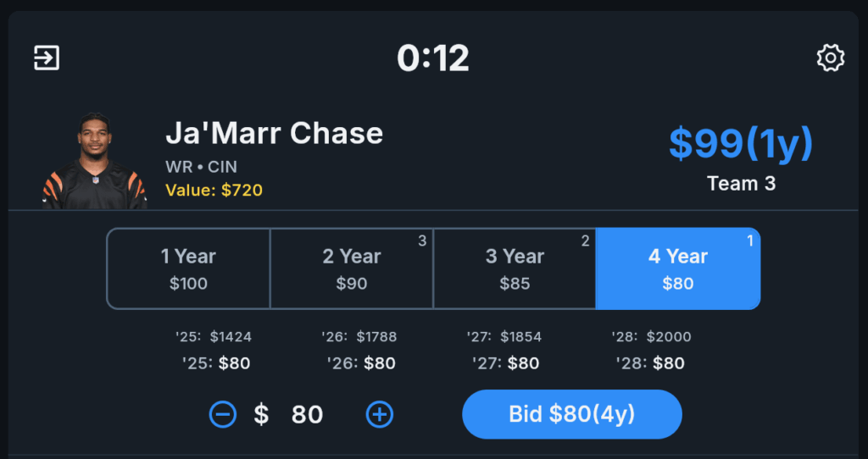Viewport: 868px width, 459px height.
Task: Decrease bid with minus icon
Action: tap(223, 414)
